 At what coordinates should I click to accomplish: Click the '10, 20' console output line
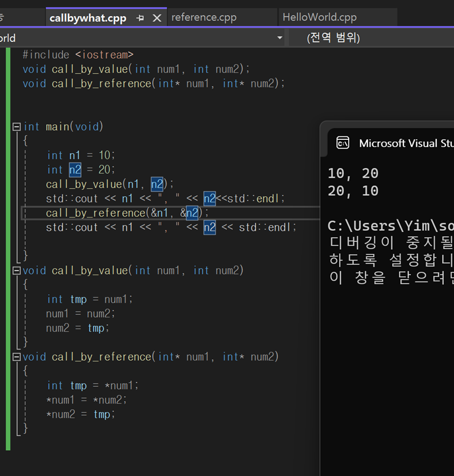click(x=353, y=173)
